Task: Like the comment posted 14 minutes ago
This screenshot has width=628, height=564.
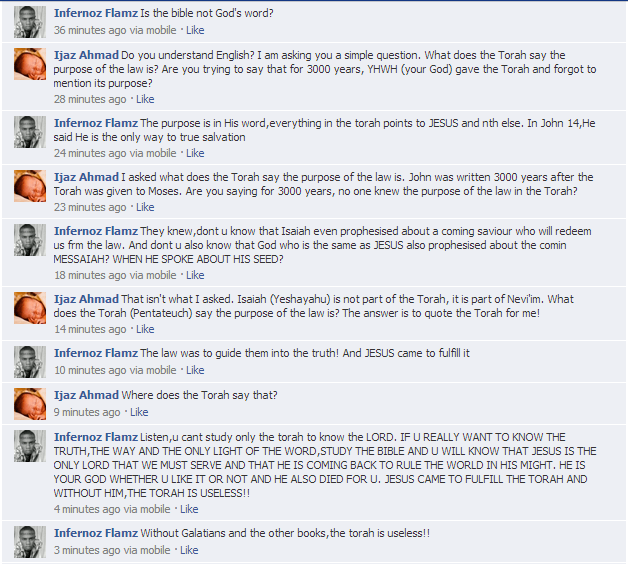Action: (x=145, y=329)
